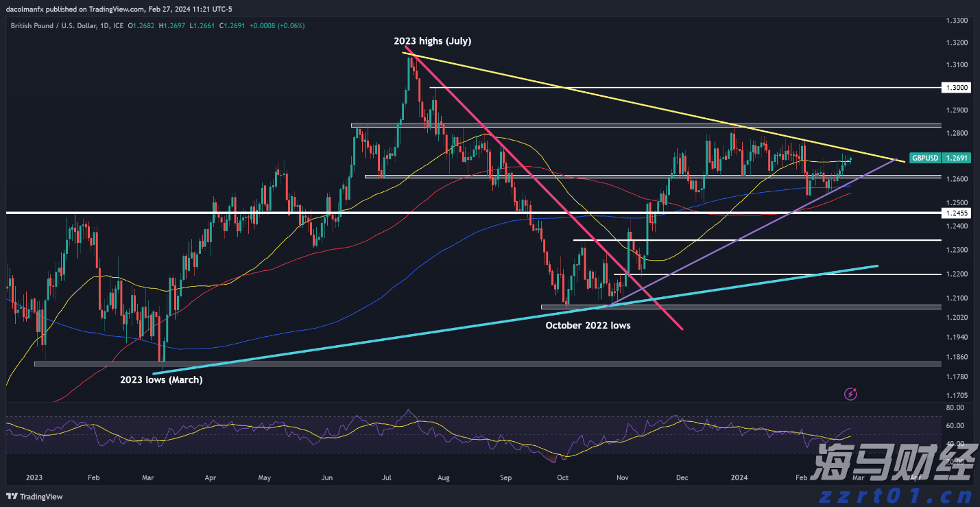Select the purple ascending trendline
Image resolution: width=980 pixels, height=507 pixels.
[x=754, y=229]
